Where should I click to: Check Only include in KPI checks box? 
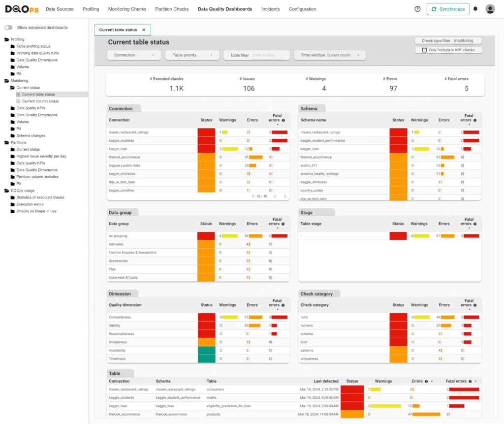point(424,50)
